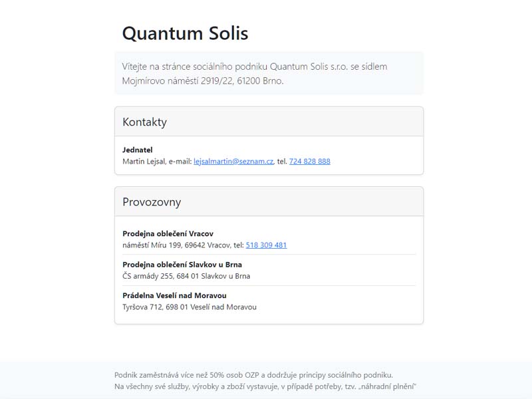Click the Mojmírovo náměstí headquarters address line
Viewport: 532px width, 399px height.
tap(203, 80)
